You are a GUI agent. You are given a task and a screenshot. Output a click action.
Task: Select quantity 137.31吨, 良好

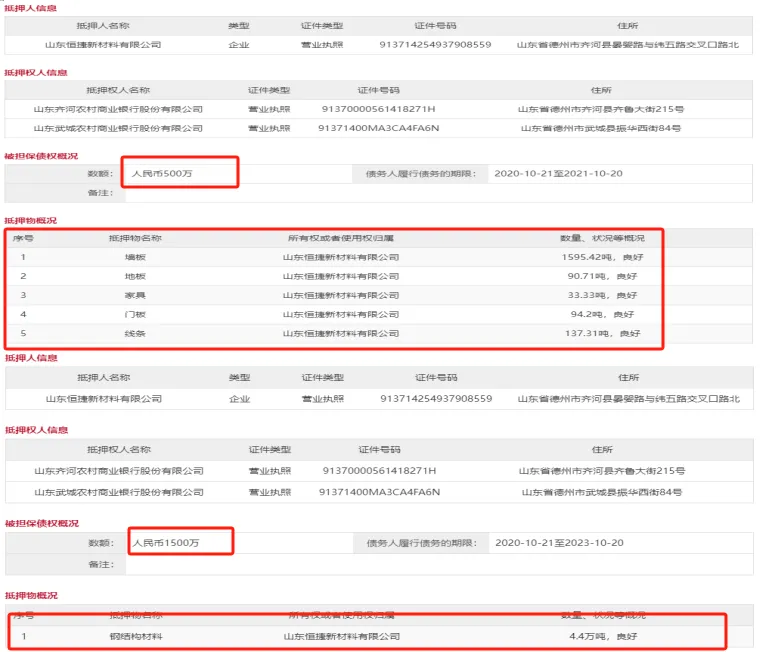click(602, 334)
